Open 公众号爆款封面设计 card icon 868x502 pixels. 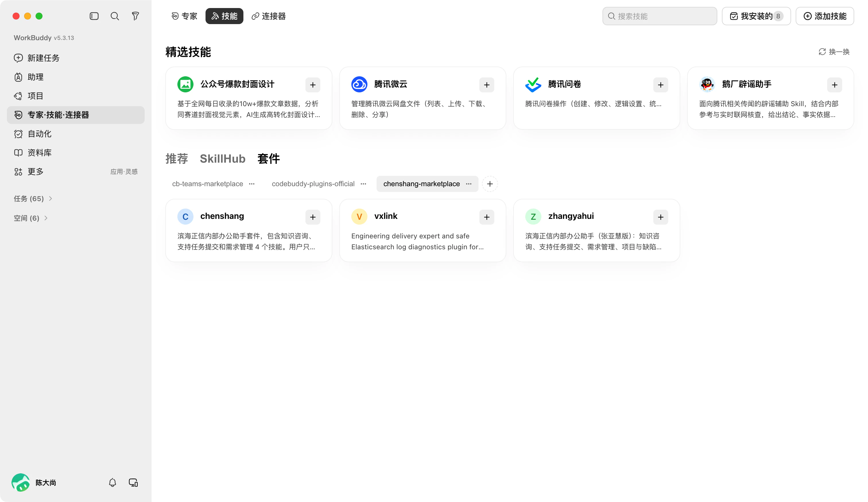[x=185, y=84]
